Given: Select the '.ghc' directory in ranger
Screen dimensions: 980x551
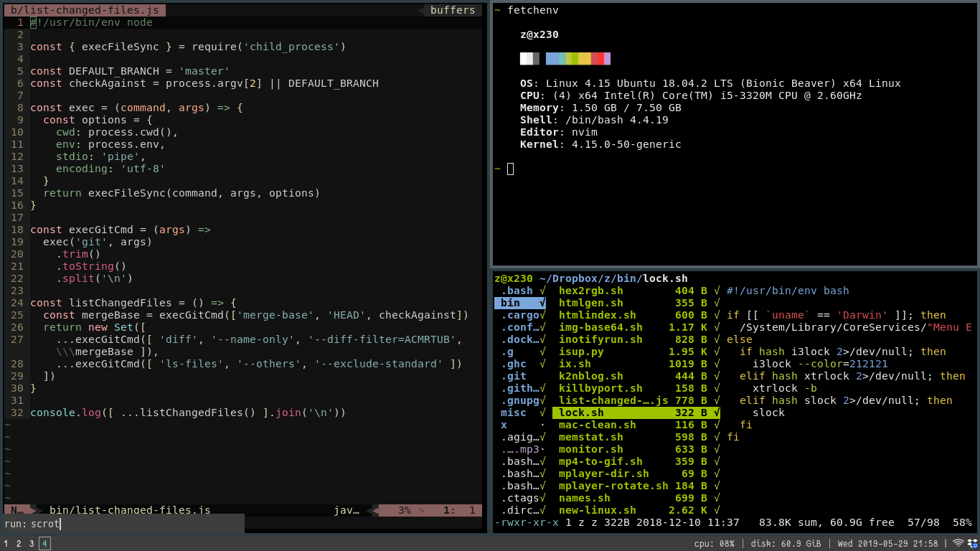Looking at the screenshot, I should 520,364.
